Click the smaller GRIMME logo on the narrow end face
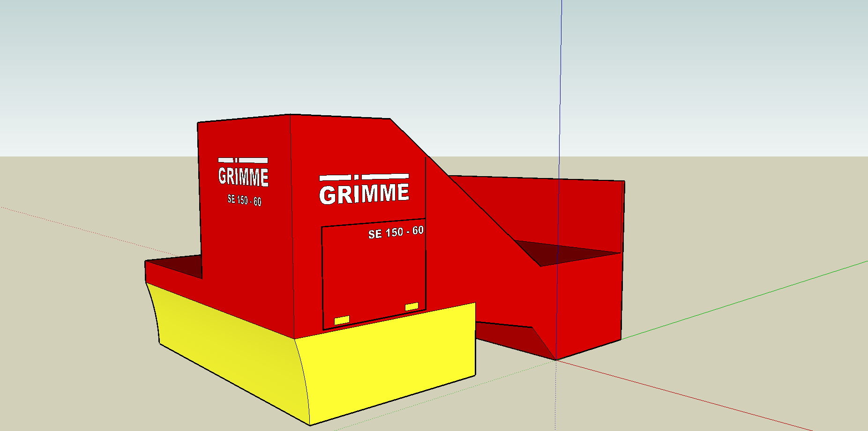This screenshot has height=431, width=868. pos(243,172)
